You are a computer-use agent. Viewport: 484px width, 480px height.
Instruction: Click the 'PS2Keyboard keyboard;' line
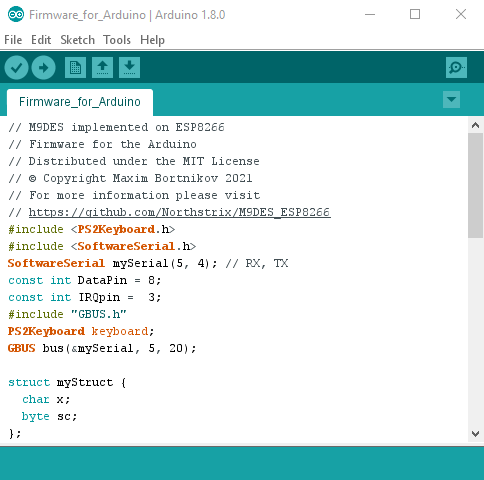click(x=81, y=331)
